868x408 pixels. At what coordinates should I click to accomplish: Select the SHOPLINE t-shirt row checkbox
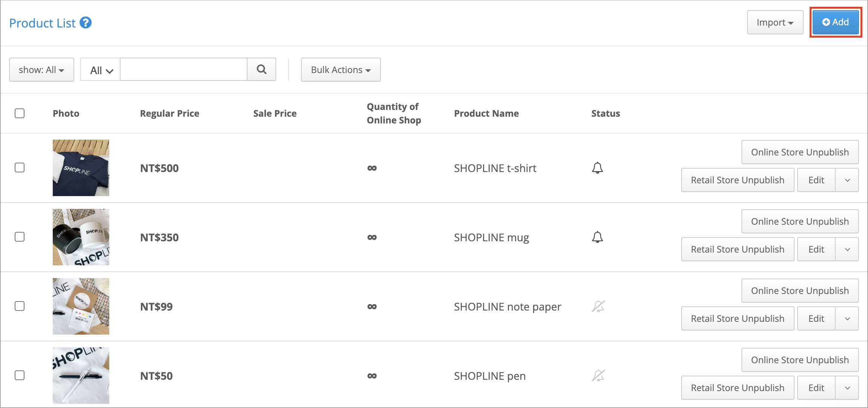[20, 167]
